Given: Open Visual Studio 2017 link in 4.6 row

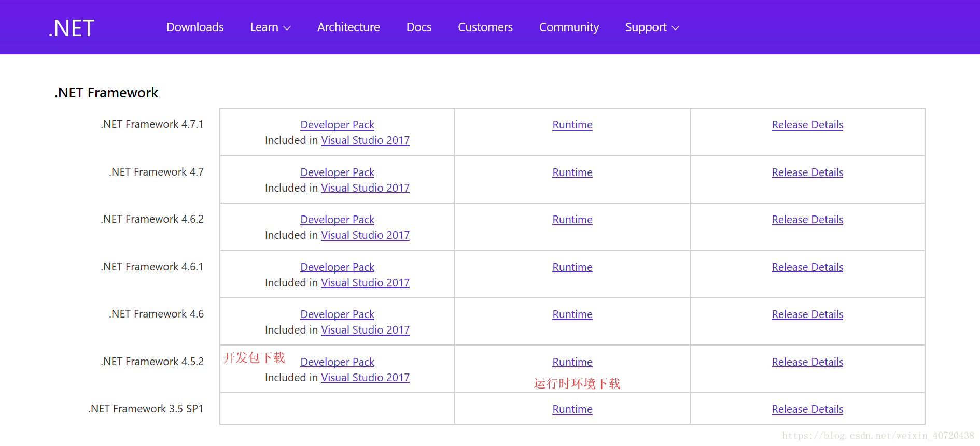Looking at the screenshot, I should 366,330.
